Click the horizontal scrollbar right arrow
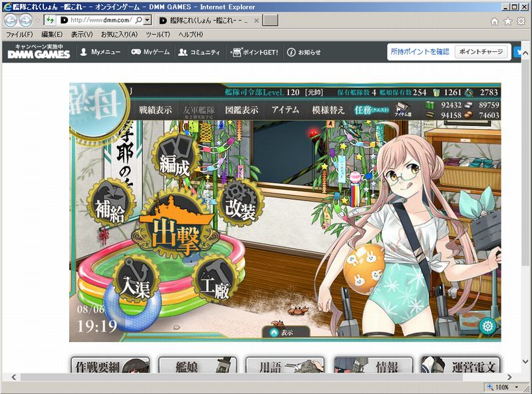 (x=509, y=377)
